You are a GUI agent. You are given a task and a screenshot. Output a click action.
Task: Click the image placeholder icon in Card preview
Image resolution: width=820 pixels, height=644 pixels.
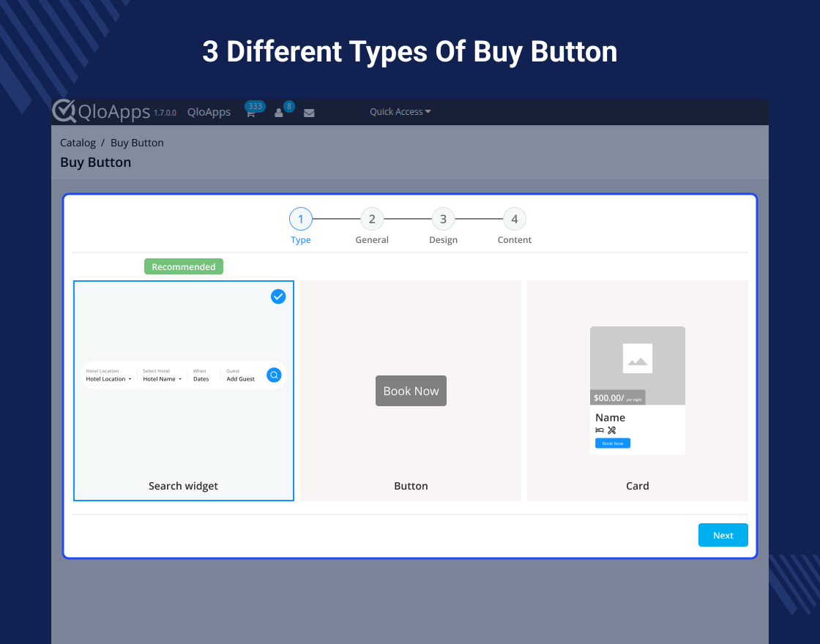coord(638,359)
